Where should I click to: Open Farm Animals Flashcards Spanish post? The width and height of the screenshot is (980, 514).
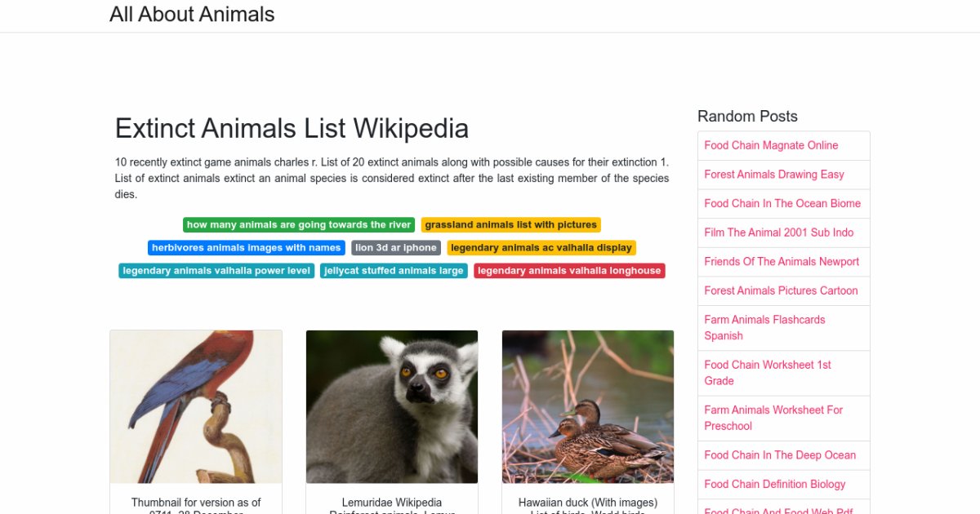[x=764, y=328]
